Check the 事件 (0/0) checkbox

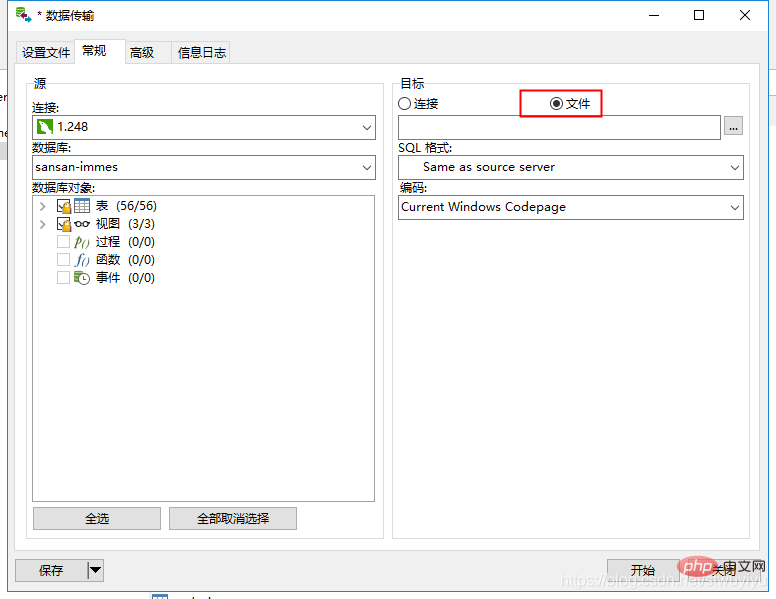pyautogui.click(x=63, y=277)
